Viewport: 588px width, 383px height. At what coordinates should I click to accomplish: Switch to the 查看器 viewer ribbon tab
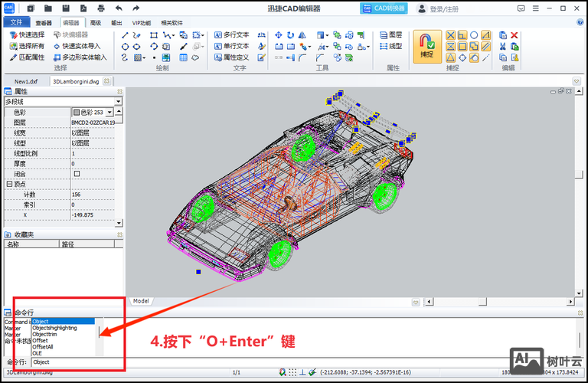(44, 23)
